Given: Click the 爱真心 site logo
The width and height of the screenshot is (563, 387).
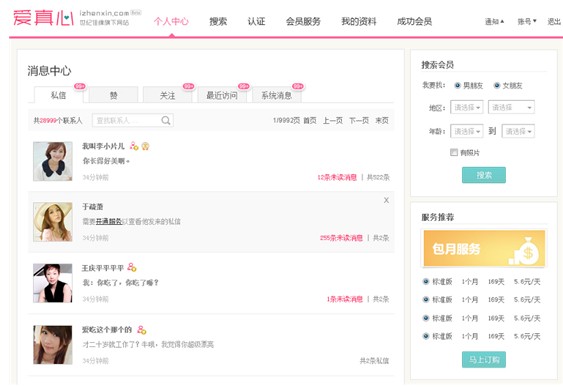Looking at the screenshot, I should [43, 18].
